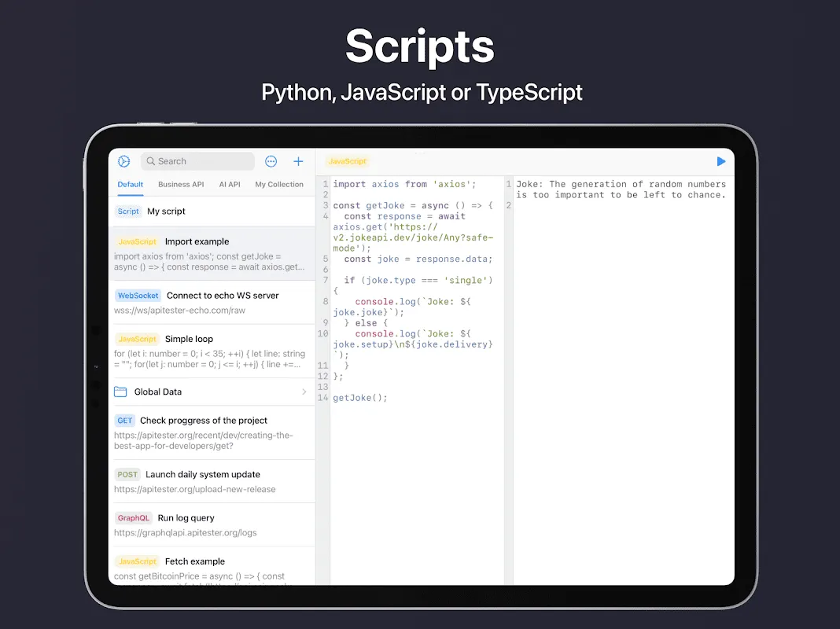
Task: Open Connect to echo WS server
Action: point(212,303)
